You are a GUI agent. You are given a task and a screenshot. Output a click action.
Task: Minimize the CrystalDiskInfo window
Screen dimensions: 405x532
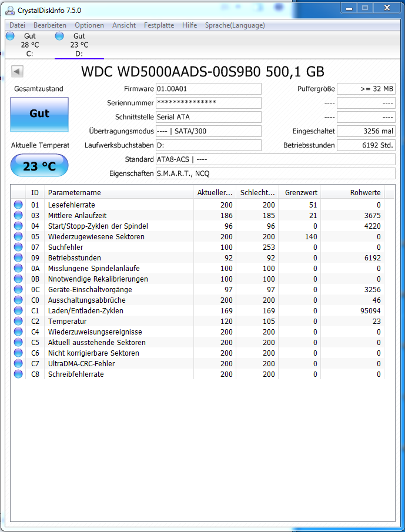pos(350,8)
